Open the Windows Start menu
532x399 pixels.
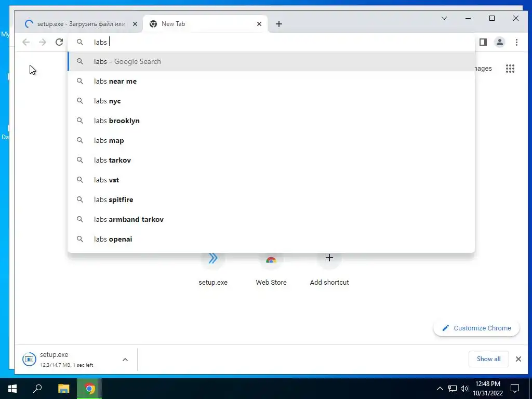12,389
